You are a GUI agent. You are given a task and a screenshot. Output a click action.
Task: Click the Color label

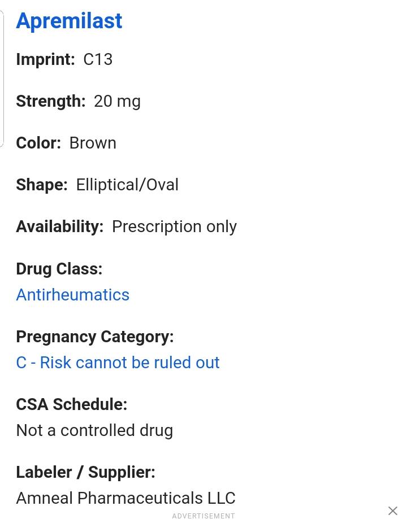[x=38, y=143]
